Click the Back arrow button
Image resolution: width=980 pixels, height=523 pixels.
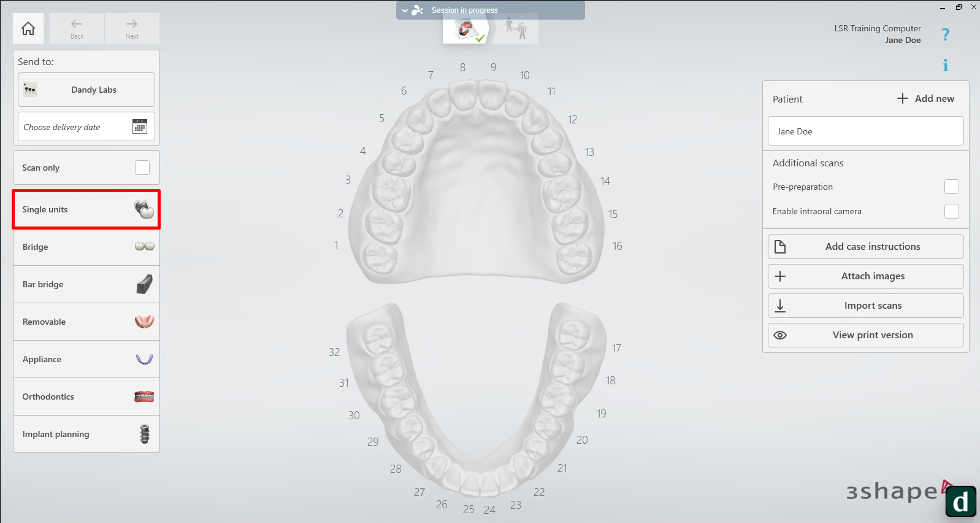(77, 28)
